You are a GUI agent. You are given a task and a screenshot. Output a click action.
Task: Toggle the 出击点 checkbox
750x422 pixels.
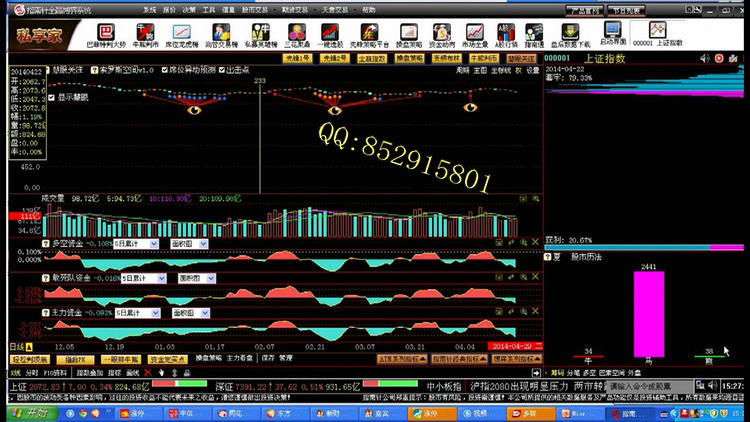[x=221, y=70]
